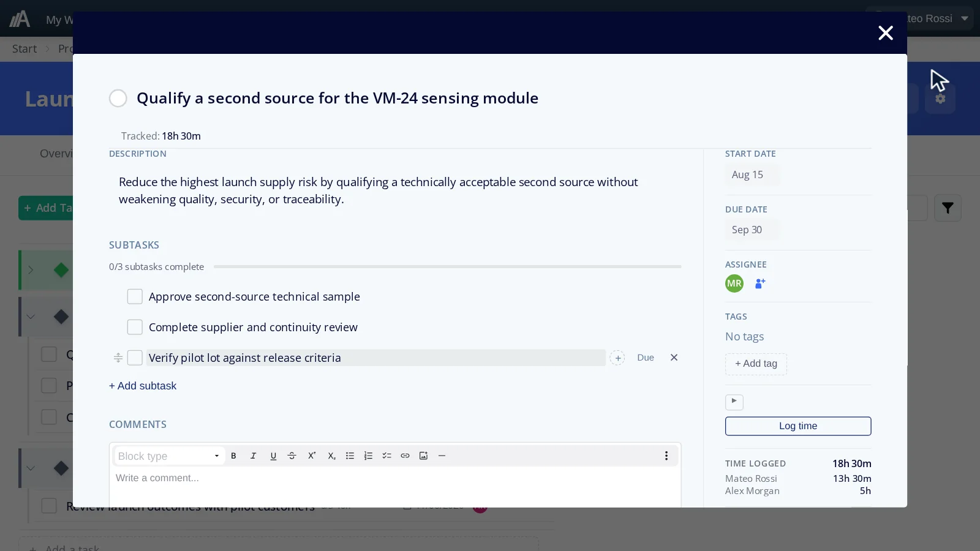
Task: Apply strikethrough in comment toolbar
Action: [292, 455]
